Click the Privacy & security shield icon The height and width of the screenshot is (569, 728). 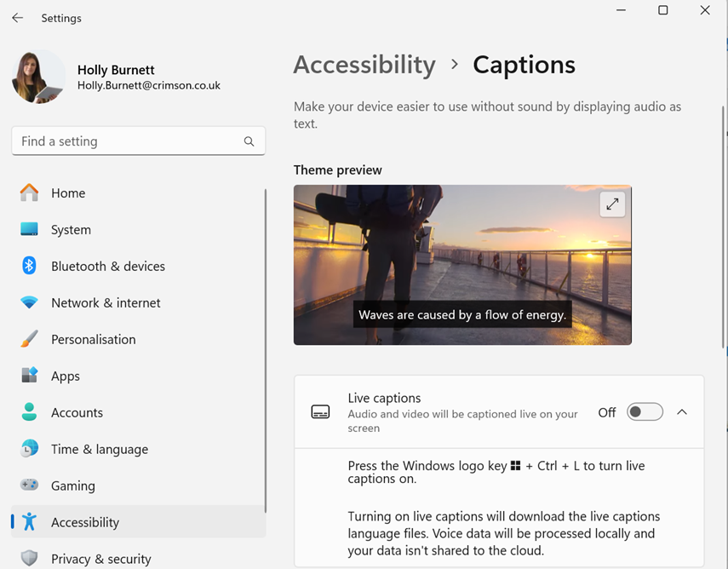29,559
